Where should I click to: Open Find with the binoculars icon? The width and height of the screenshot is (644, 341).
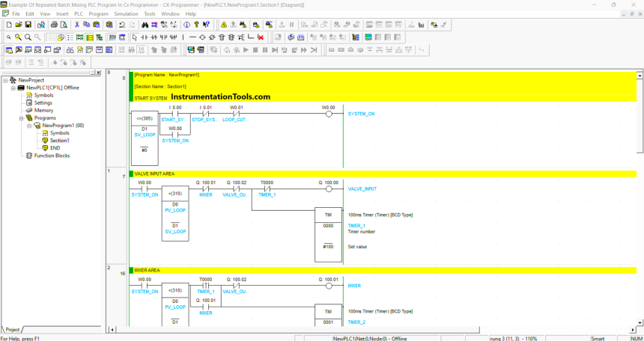(x=145, y=25)
